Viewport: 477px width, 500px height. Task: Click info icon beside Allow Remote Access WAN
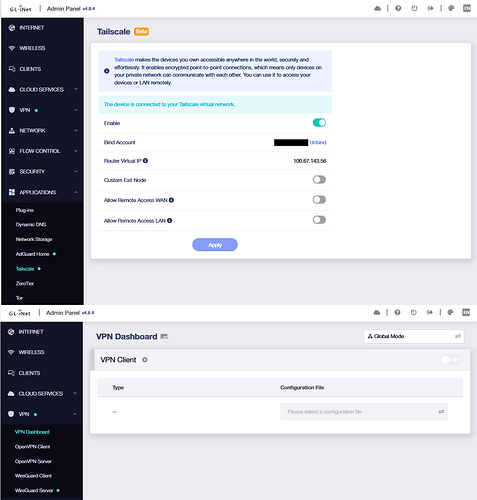pos(171,200)
